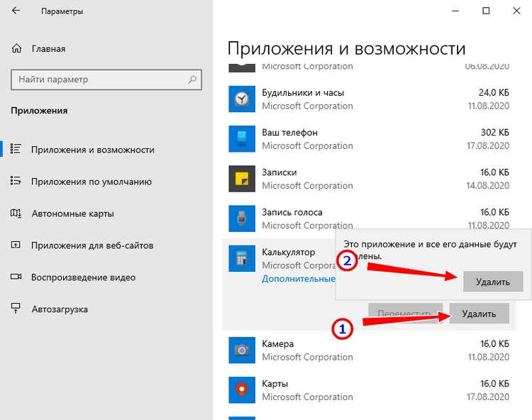Select the Карты app icon

pyautogui.click(x=242, y=389)
